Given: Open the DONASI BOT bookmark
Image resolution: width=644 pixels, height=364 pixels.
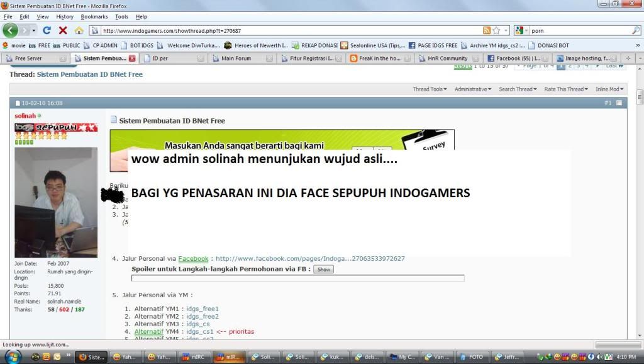Looking at the screenshot, I should (549, 45).
